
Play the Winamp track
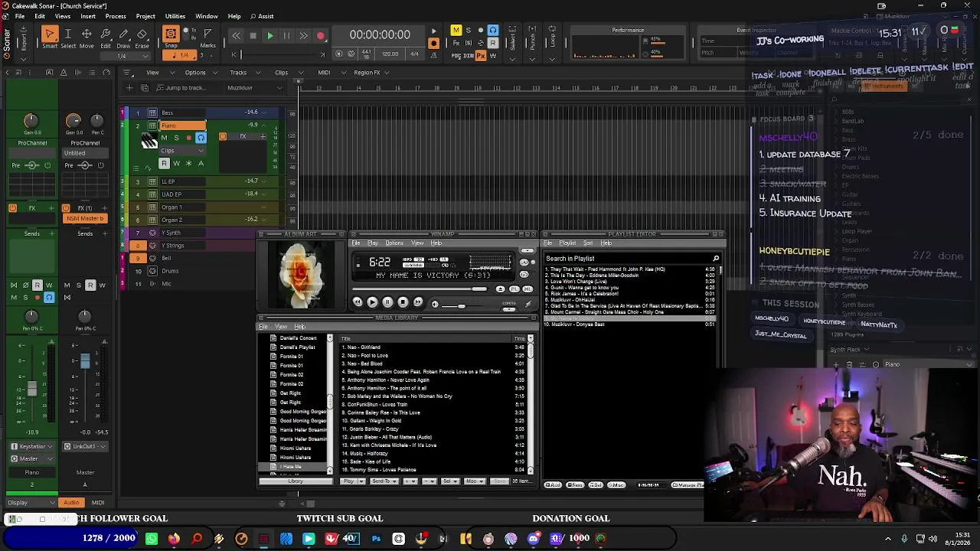(372, 302)
